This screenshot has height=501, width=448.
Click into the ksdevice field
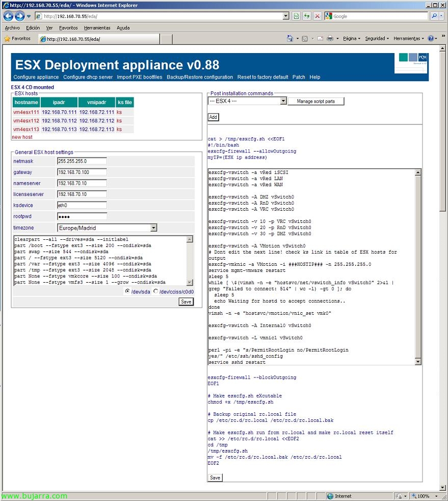pyautogui.click(x=82, y=205)
